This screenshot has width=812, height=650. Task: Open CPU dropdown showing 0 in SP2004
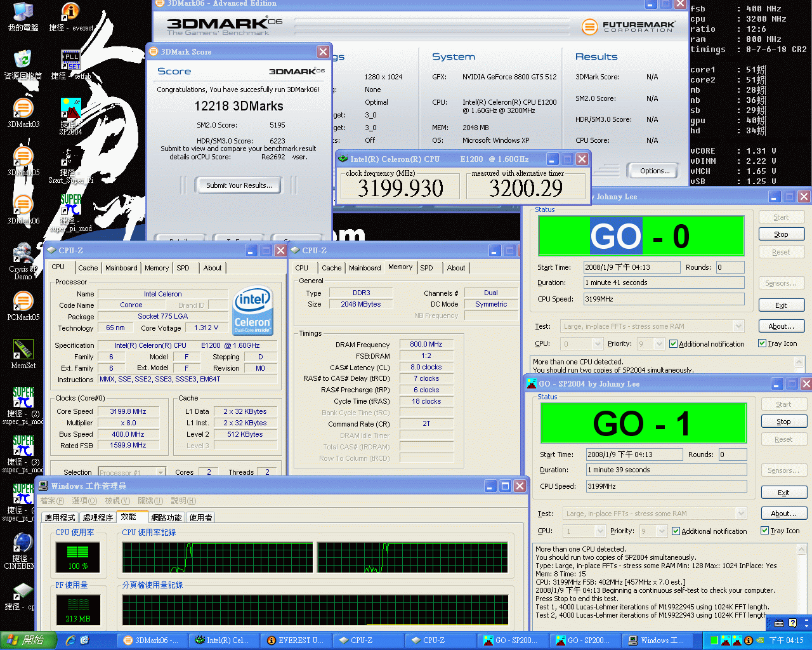[582, 343]
